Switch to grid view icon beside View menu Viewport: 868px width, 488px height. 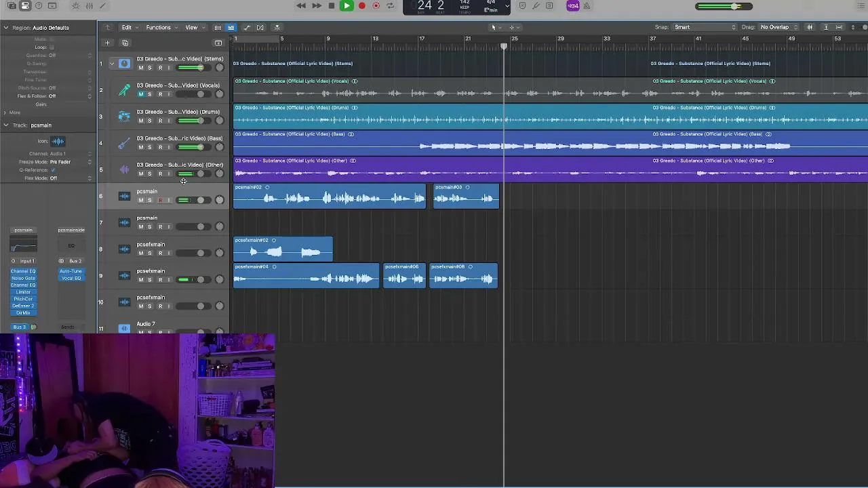tap(218, 28)
